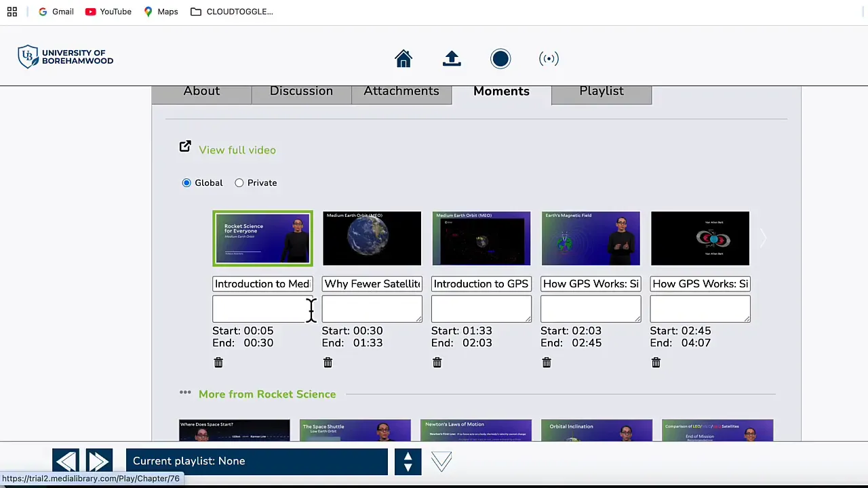Open the Maps bookmark
Screen dimensions: 868x488
pos(161,12)
